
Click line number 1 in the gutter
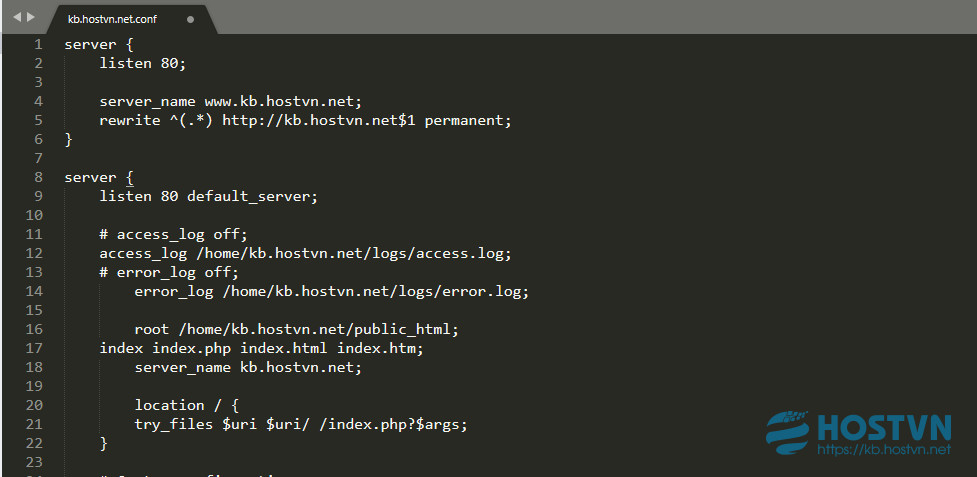(39, 44)
